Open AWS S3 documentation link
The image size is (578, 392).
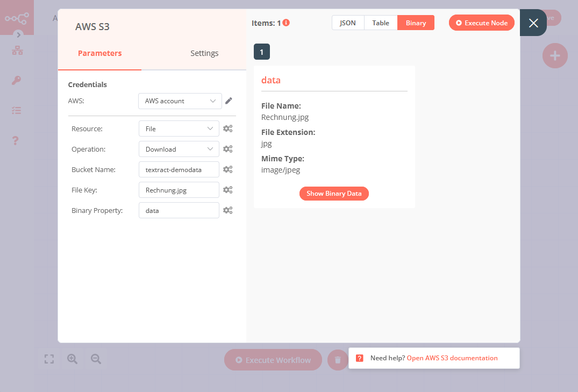click(x=452, y=358)
